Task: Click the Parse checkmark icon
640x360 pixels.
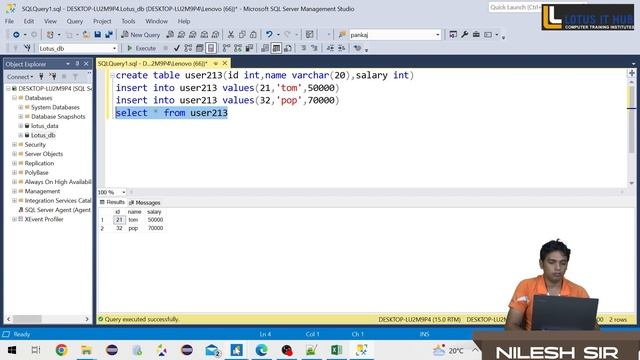Action: [x=177, y=48]
